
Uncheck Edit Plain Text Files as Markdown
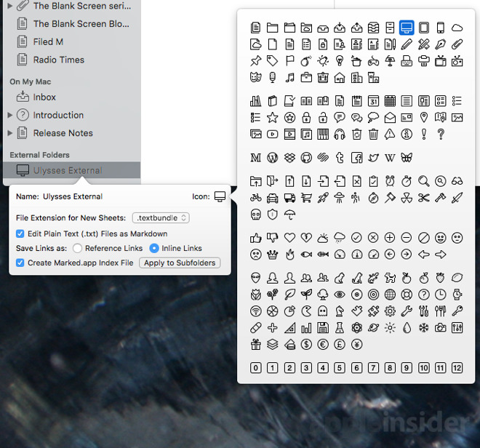click(x=20, y=233)
